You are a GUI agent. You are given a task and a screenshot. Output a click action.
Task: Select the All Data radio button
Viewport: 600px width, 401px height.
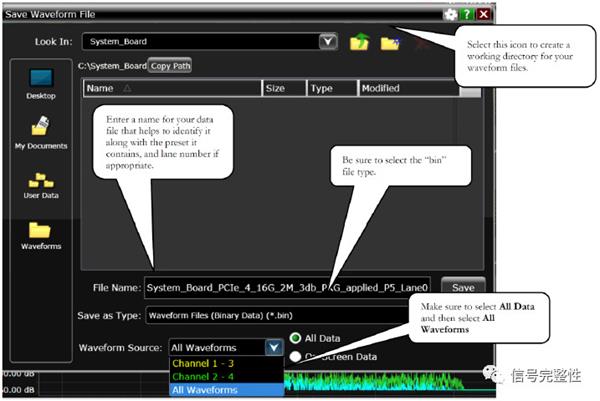(295, 338)
